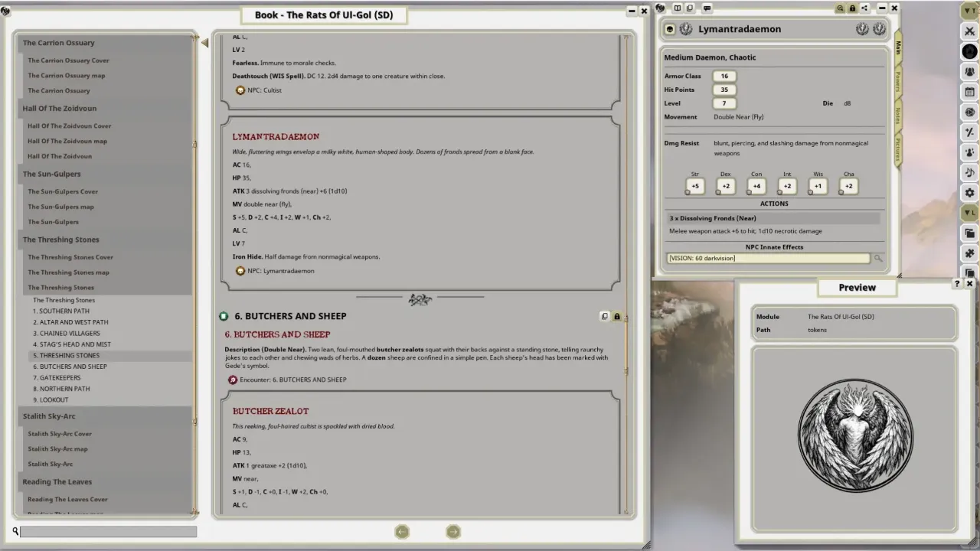Open the Effects sidebar icon
The height and width of the screenshot is (551, 980).
(969, 152)
